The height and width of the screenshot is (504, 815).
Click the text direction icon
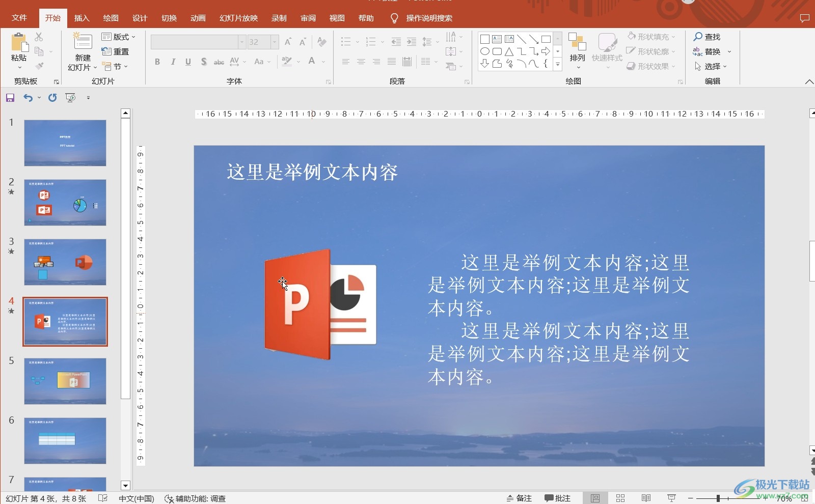coord(451,37)
